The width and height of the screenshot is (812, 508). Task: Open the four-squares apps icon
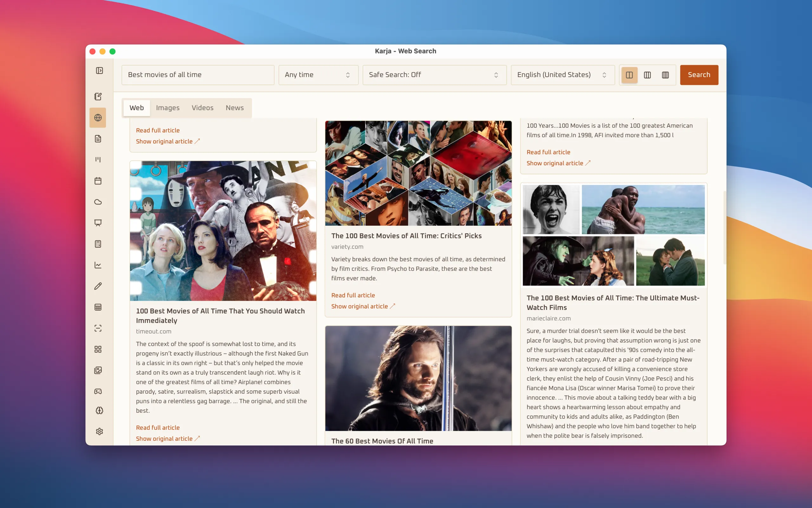(98, 350)
